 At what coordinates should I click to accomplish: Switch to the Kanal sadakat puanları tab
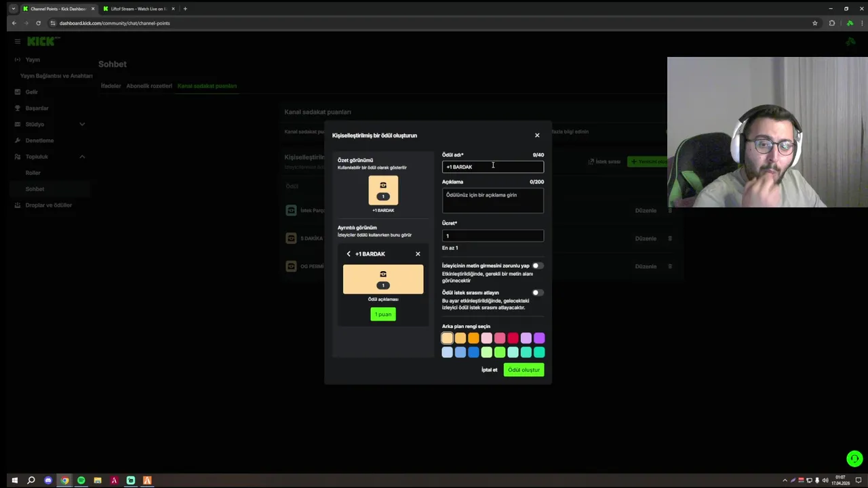pyautogui.click(x=207, y=86)
